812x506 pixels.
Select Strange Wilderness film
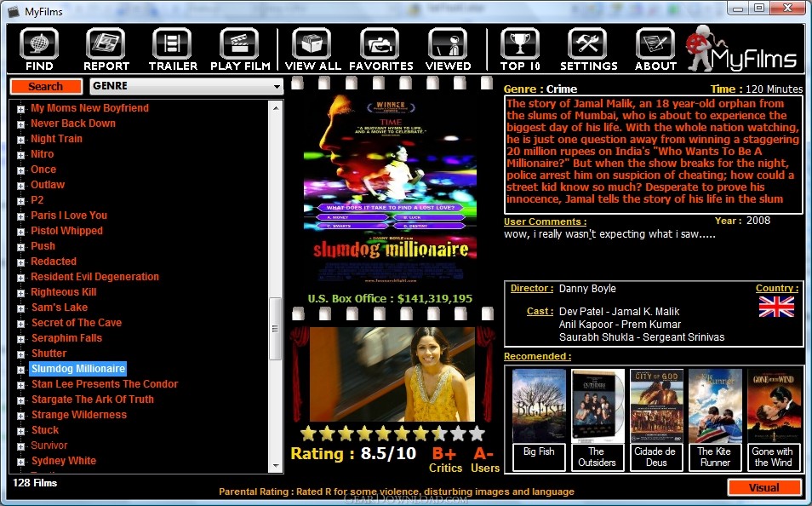point(78,415)
